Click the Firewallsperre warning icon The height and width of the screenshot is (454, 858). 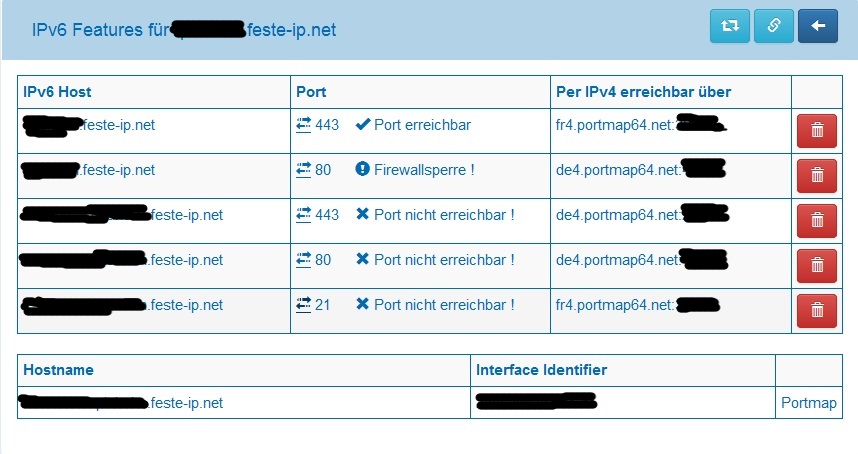pos(362,170)
